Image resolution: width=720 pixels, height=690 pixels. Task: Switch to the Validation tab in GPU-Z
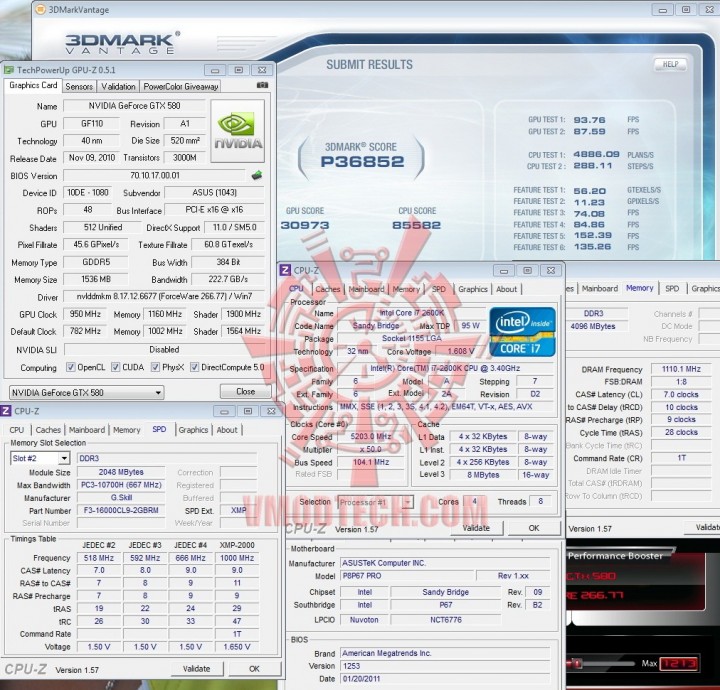118,86
